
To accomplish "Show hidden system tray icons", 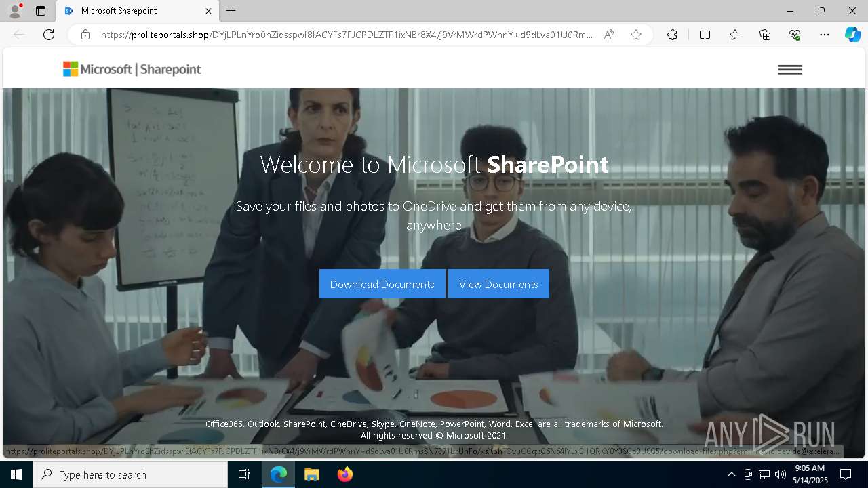I will (731, 474).
